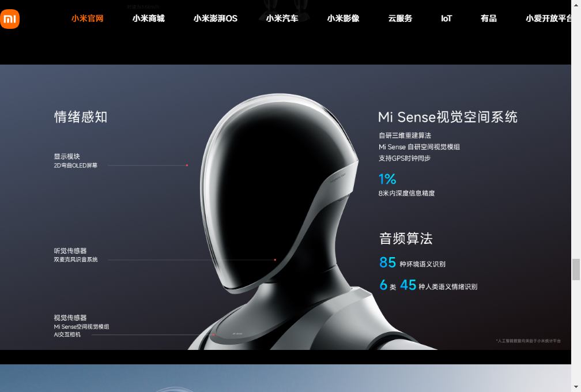This screenshot has height=392, width=581.
Task: Click the Mi Sense视觉空间系统 heading
Action: click(x=448, y=116)
